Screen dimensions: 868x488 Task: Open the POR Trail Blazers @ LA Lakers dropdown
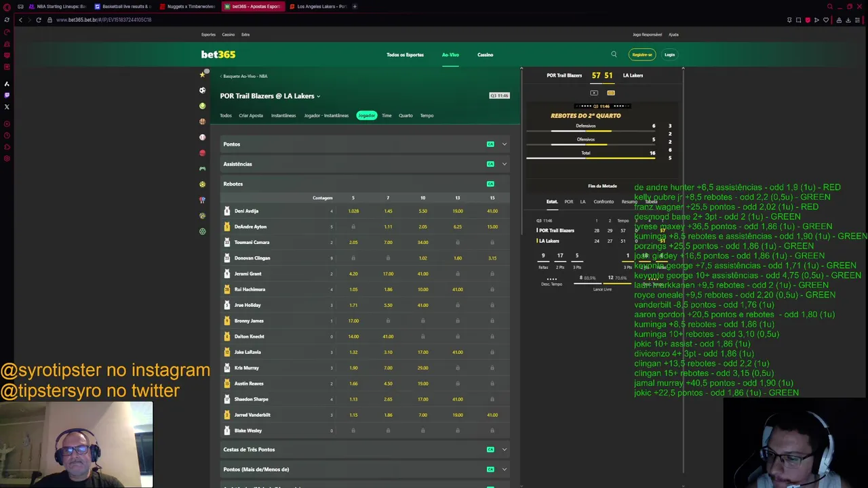point(270,96)
